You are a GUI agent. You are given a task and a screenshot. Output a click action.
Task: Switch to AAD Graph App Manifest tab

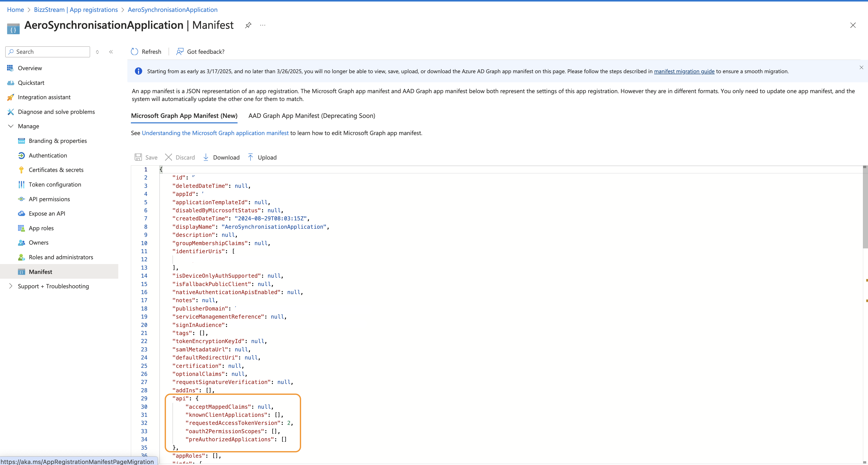pos(312,116)
